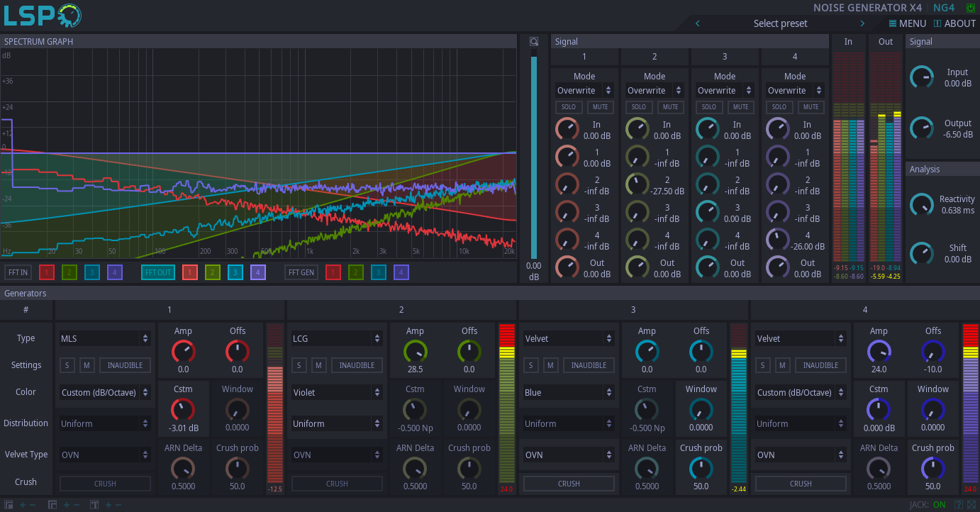This screenshot has height=512, width=980.
Task: Mute Signal channel 3
Action: pos(740,106)
